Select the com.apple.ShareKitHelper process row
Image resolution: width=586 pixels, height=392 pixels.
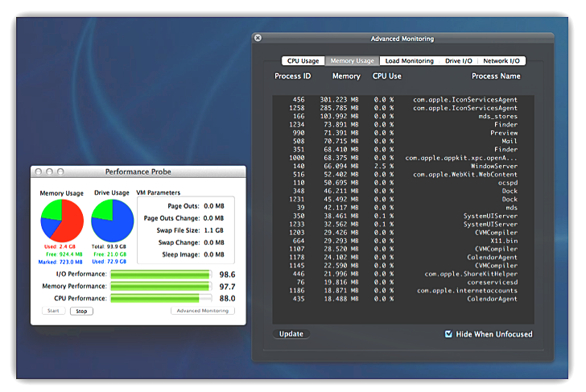click(403, 274)
